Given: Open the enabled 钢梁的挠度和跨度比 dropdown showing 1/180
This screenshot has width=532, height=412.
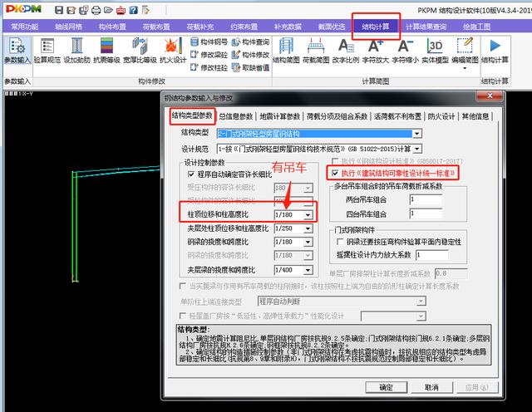Looking at the screenshot, I should (308, 242).
